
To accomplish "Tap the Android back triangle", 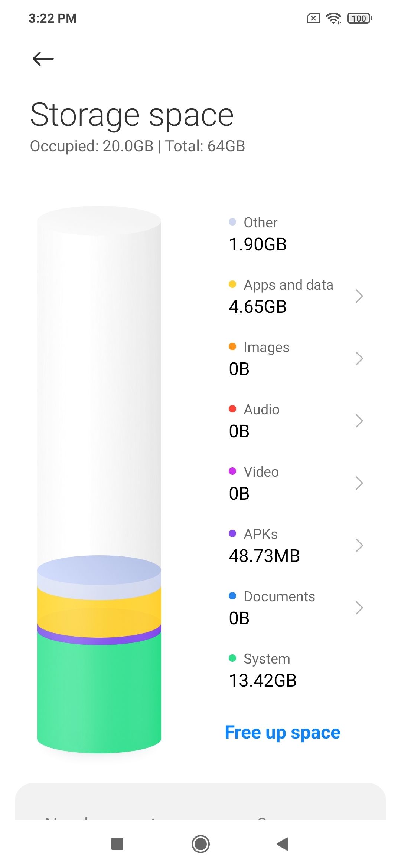I will coord(283,844).
